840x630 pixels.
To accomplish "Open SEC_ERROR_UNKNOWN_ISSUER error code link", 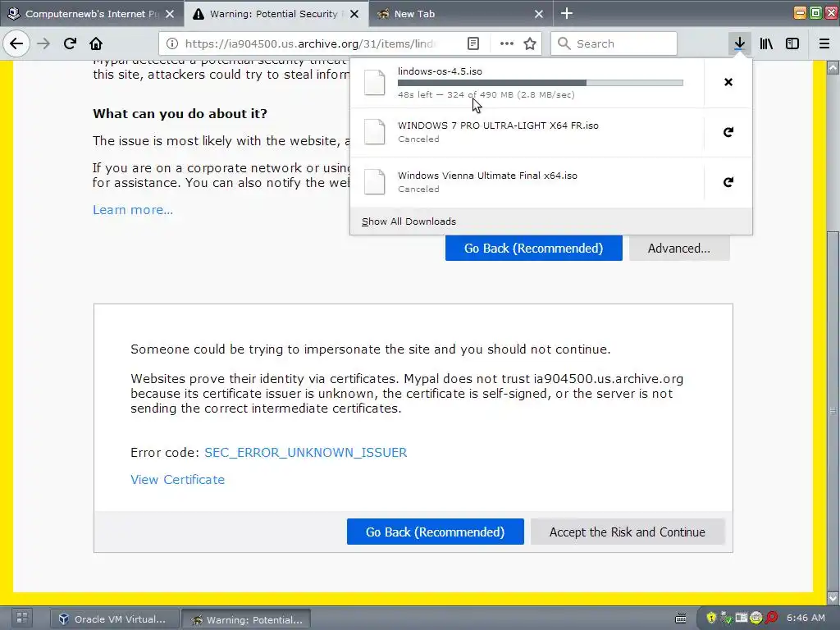I will pos(305,453).
